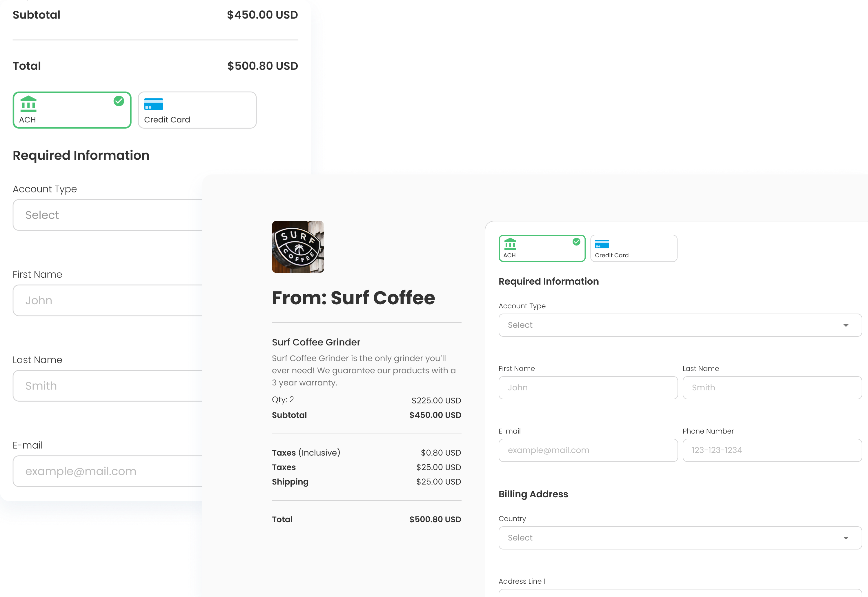868x597 pixels.
Task: Open the Account Type dropdown in mobile view
Action: (x=108, y=215)
